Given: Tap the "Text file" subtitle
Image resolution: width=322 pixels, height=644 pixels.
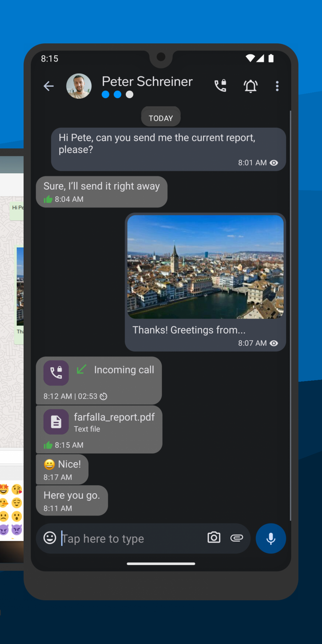Looking at the screenshot, I should click(87, 429).
